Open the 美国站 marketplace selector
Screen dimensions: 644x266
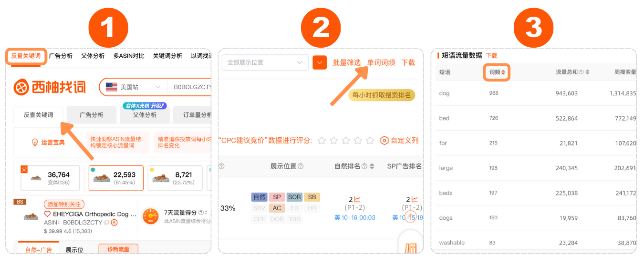(133, 87)
